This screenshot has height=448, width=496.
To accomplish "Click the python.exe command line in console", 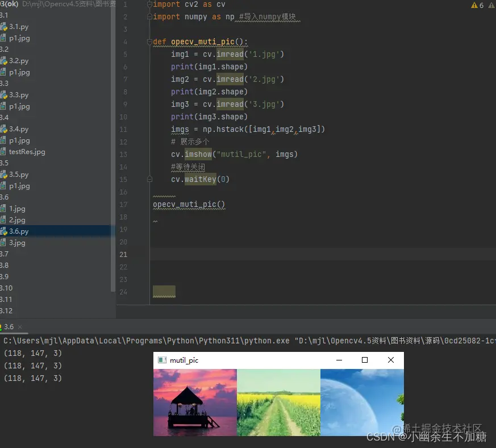I will [x=249, y=341].
